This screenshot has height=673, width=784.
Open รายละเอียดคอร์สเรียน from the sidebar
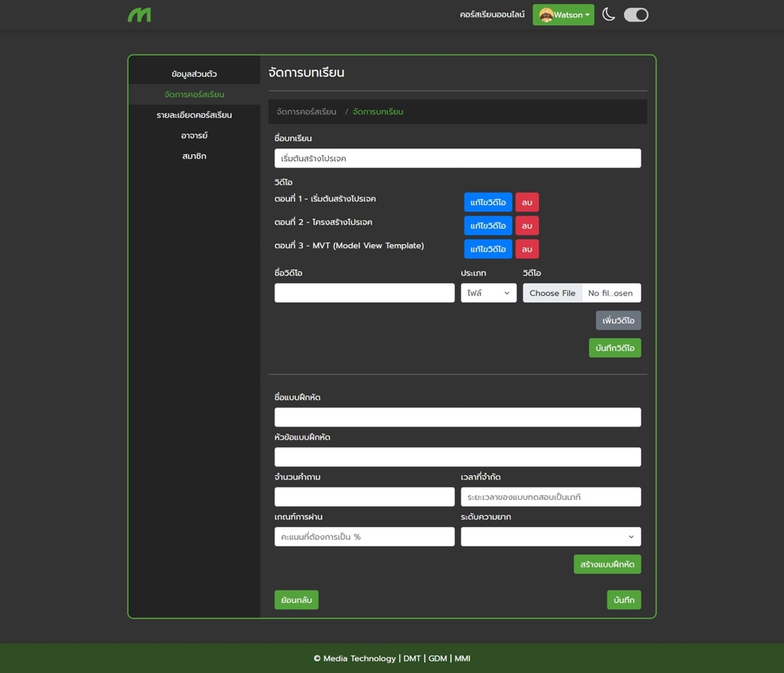[x=194, y=114]
